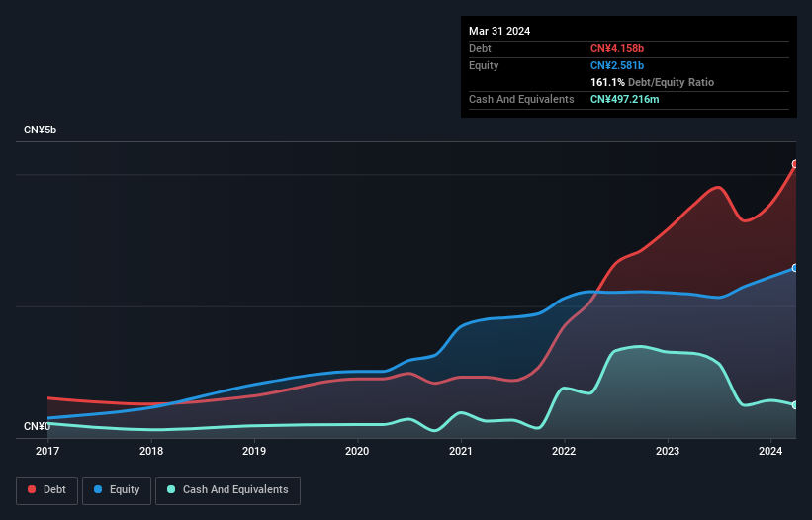Click the 2023 x-axis label
812x520 pixels.
point(668,451)
